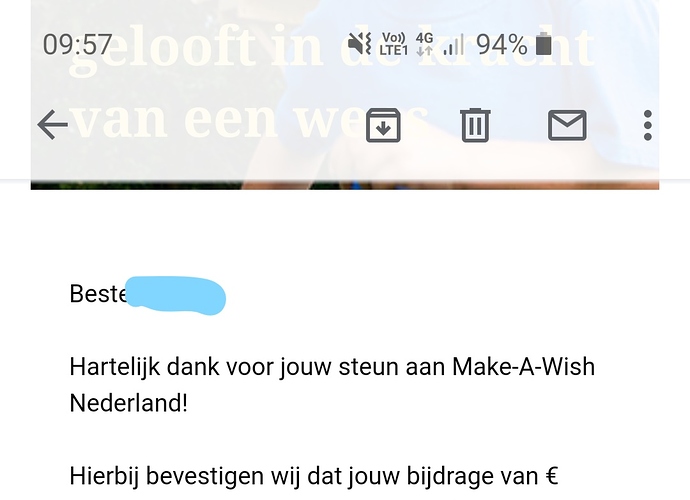Mark email as unread with envelope icon
This screenshot has width=690, height=500.
tap(567, 125)
